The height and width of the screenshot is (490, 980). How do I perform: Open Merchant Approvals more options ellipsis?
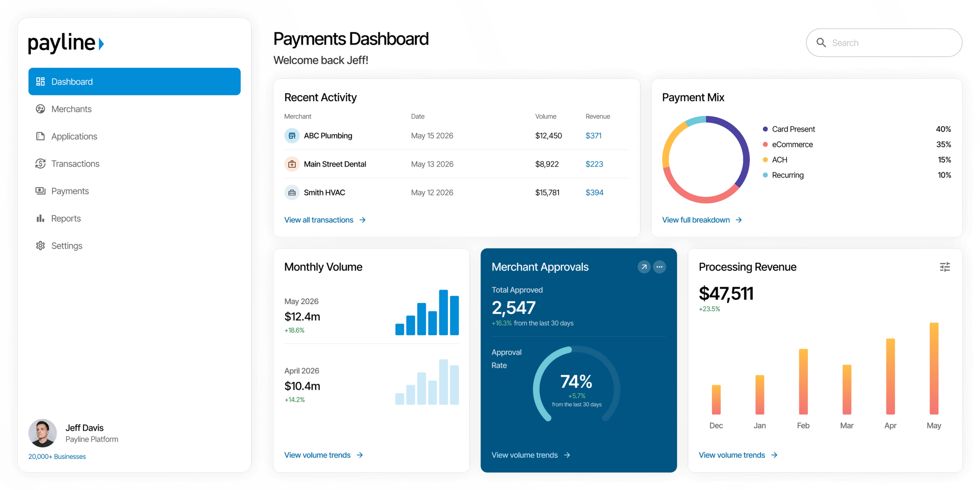(659, 267)
